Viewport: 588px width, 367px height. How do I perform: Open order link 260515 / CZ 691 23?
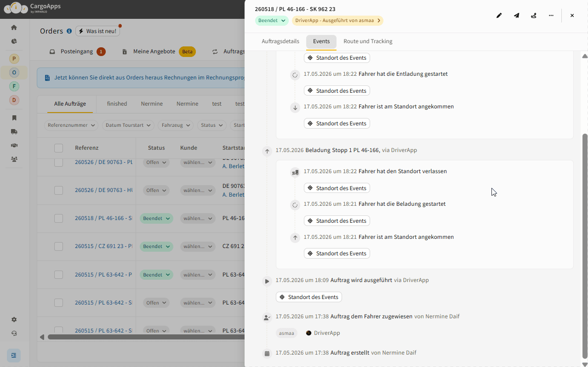click(103, 246)
